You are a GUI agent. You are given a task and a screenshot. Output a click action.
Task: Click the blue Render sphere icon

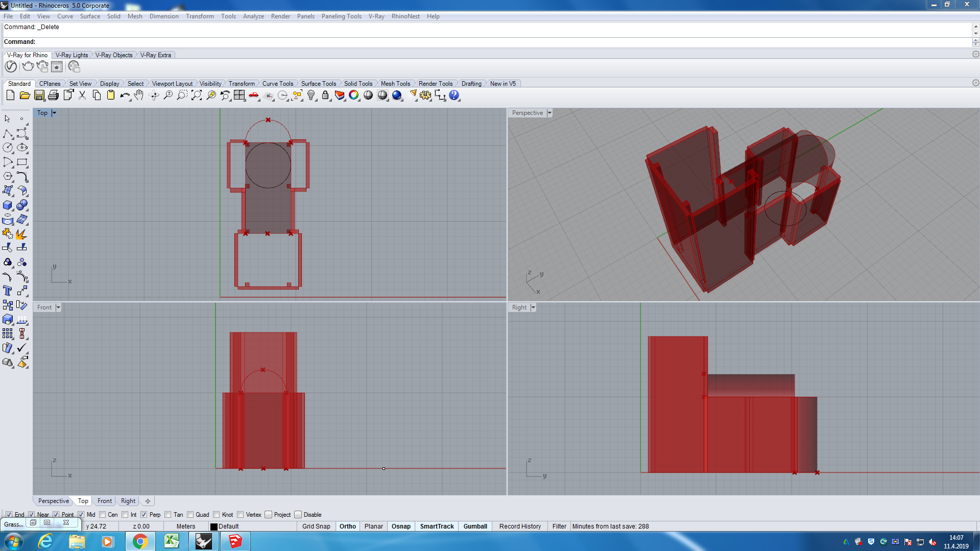[x=397, y=95]
